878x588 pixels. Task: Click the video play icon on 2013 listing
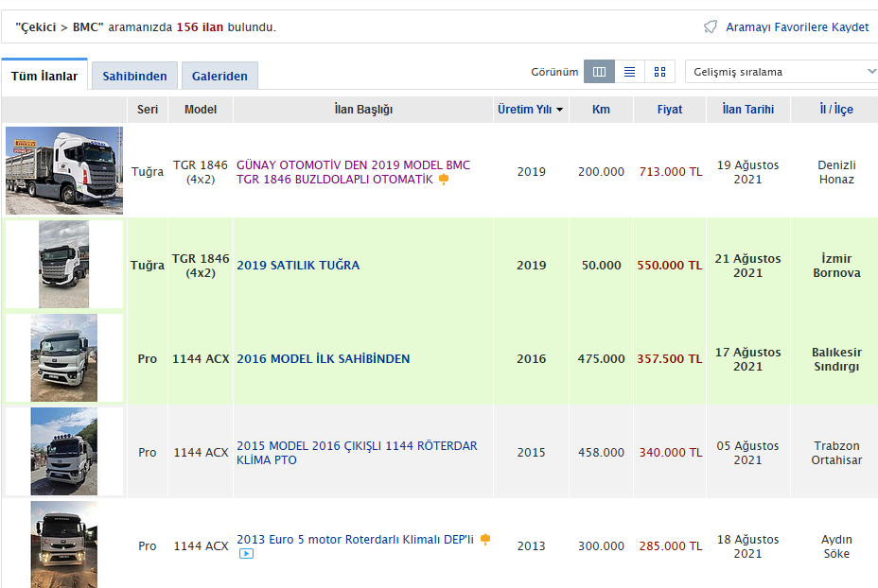(x=246, y=554)
